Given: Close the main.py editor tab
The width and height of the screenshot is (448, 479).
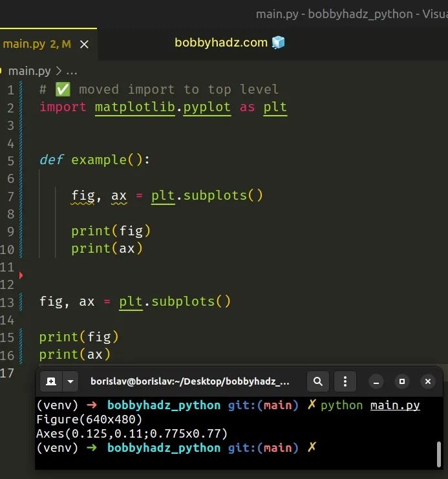Looking at the screenshot, I should click(x=84, y=45).
